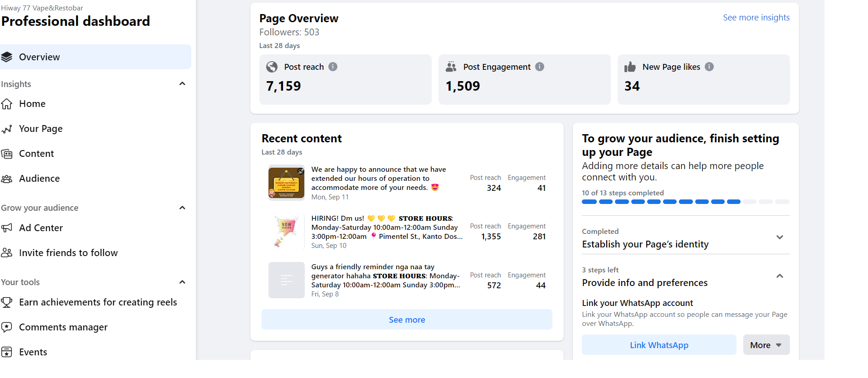
Task: Click the Audience people icon
Action: pyautogui.click(x=7, y=179)
